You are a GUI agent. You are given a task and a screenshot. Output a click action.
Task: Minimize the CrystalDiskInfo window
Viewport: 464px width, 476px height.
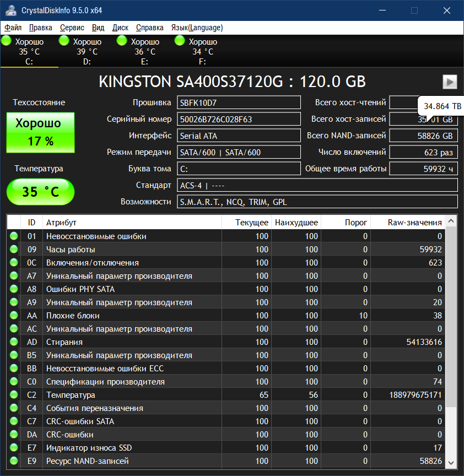click(x=382, y=10)
